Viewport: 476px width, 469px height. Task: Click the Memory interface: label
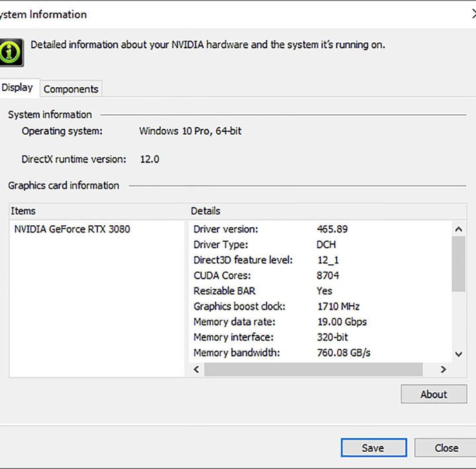pyautogui.click(x=233, y=338)
